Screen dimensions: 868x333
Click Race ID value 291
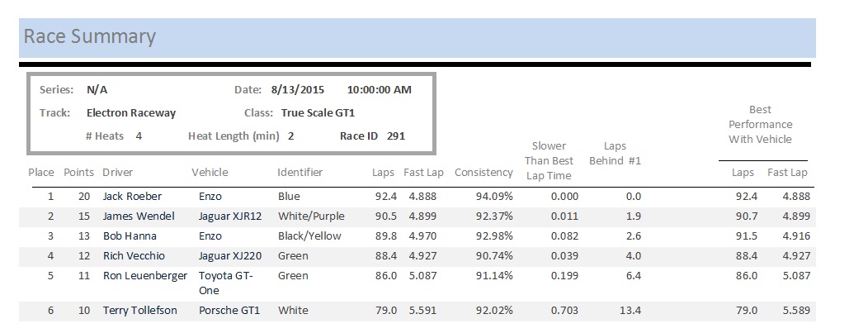(396, 136)
